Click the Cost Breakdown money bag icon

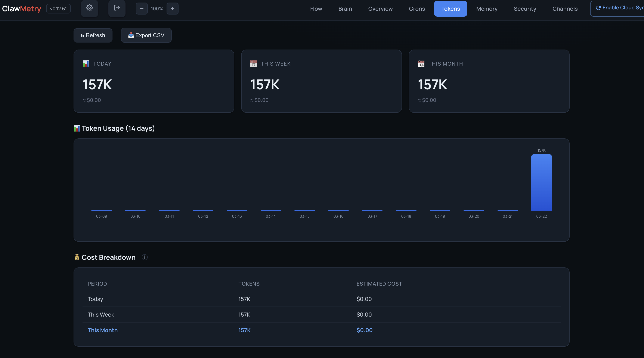tap(77, 257)
